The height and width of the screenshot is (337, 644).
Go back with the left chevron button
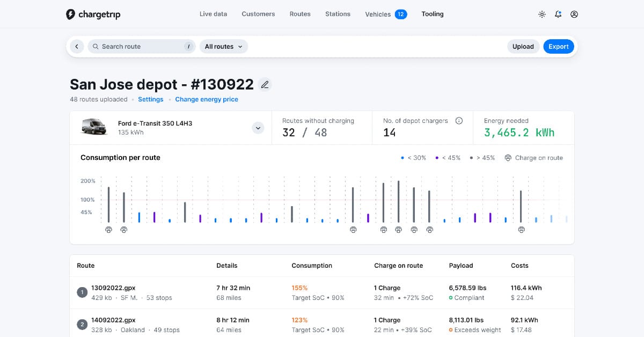pos(77,47)
